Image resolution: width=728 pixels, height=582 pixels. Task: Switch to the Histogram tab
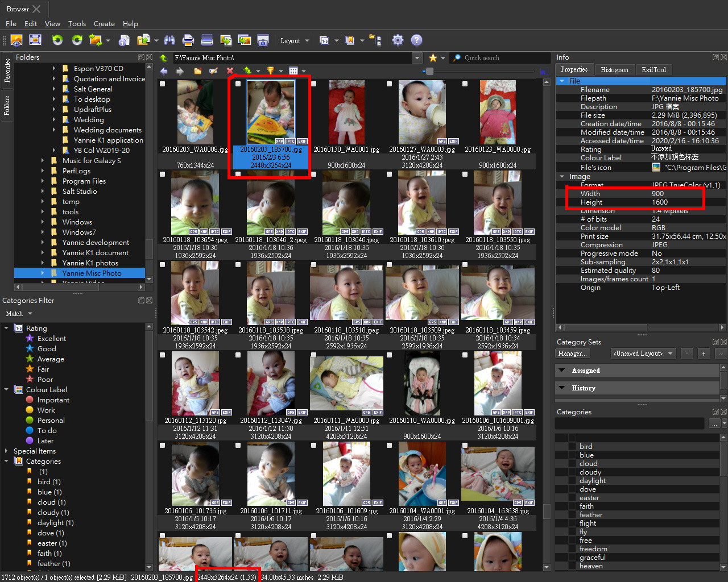[x=614, y=70]
